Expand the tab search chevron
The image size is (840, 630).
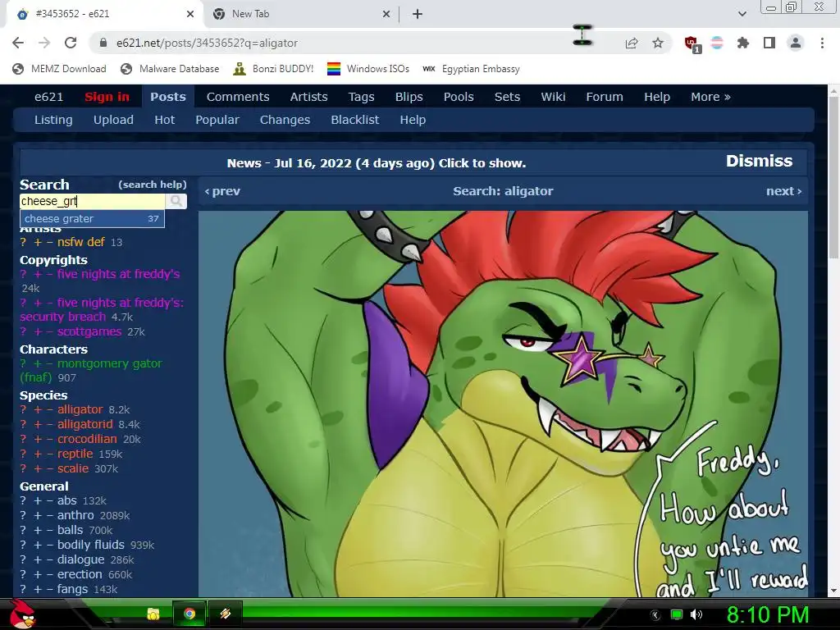pos(742,14)
